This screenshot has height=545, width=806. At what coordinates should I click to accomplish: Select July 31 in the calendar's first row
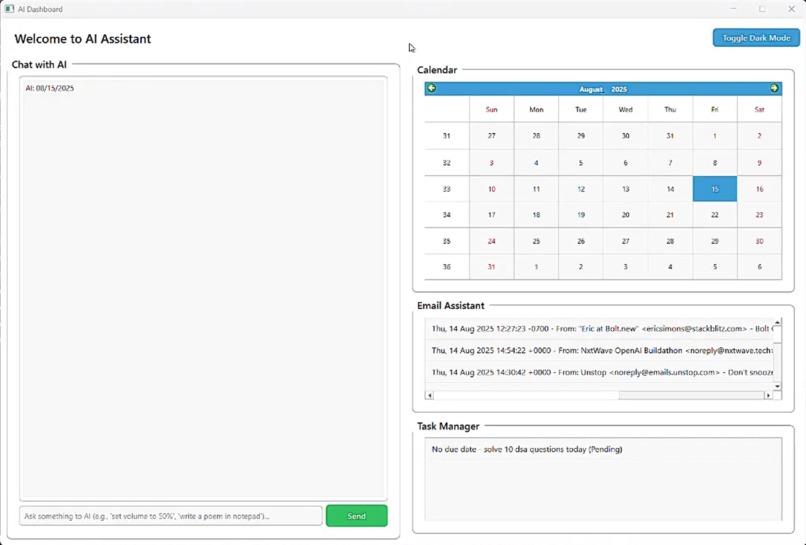670,136
